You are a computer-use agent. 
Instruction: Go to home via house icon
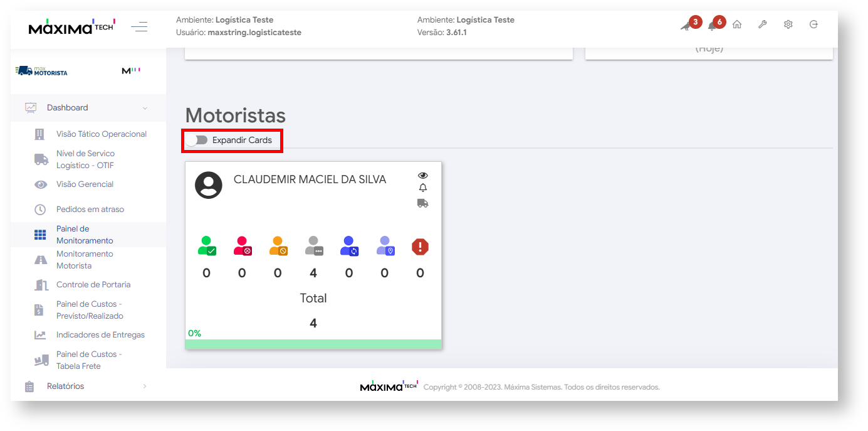(737, 24)
